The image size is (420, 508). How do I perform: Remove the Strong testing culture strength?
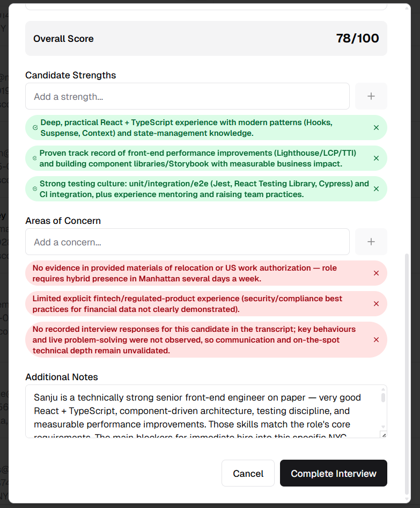point(376,189)
